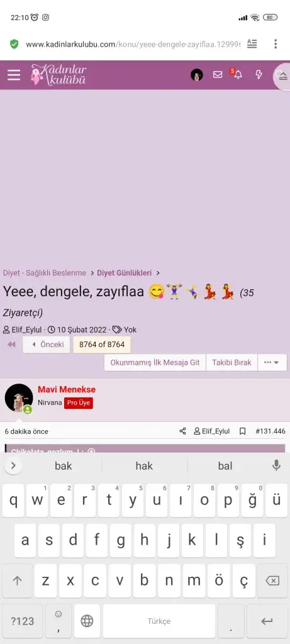Click Okunmamış İlk Mesaja Git button
This screenshot has height=644, width=290.
click(155, 363)
